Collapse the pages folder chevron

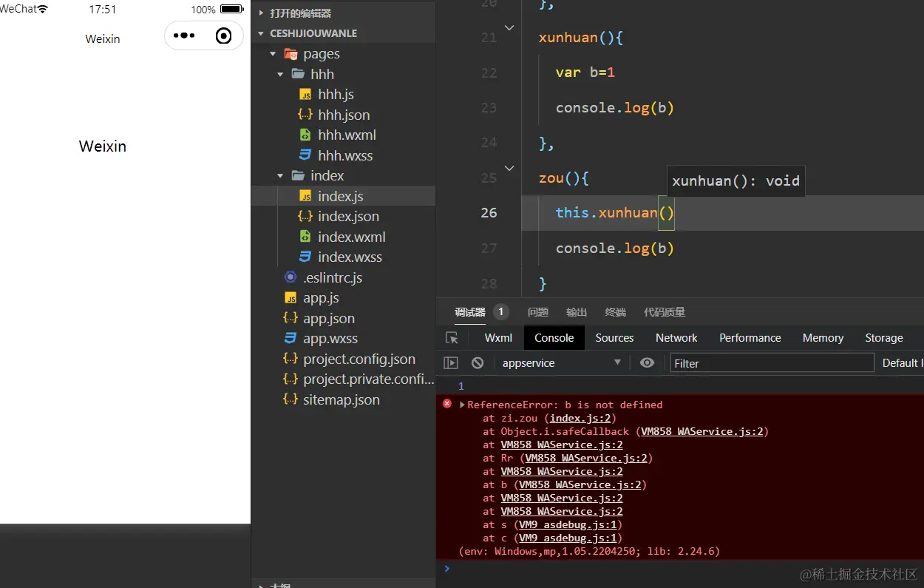[273, 54]
